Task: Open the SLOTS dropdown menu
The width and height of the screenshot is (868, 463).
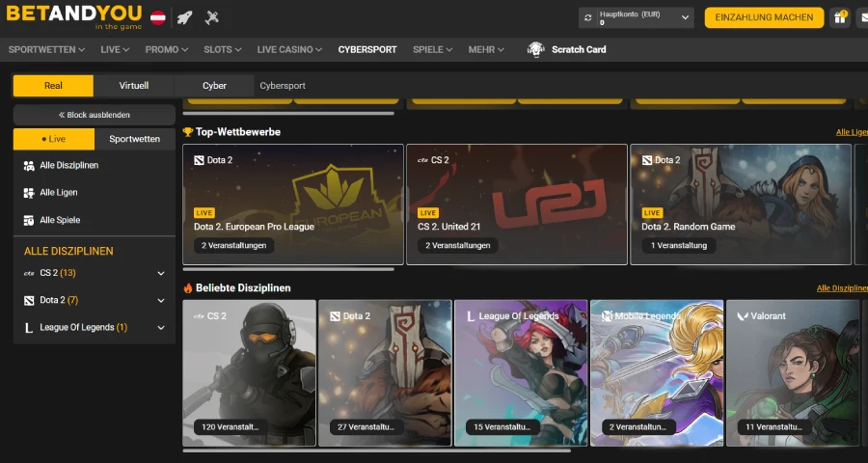Action: [x=223, y=50]
